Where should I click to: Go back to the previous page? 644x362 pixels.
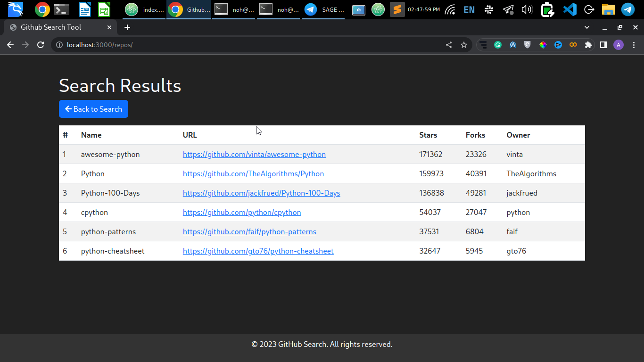click(x=10, y=45)
